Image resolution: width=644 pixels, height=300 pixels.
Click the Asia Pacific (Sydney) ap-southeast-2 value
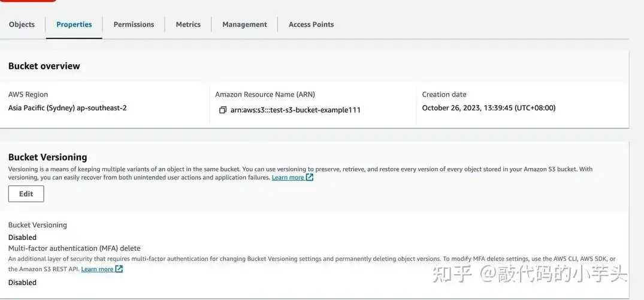point(67,108)
